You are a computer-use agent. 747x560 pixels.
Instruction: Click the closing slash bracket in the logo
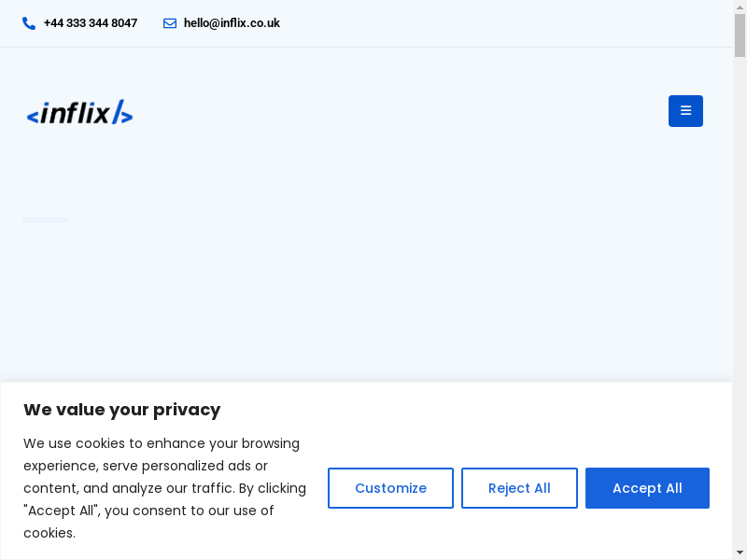(x=122, y=114)
